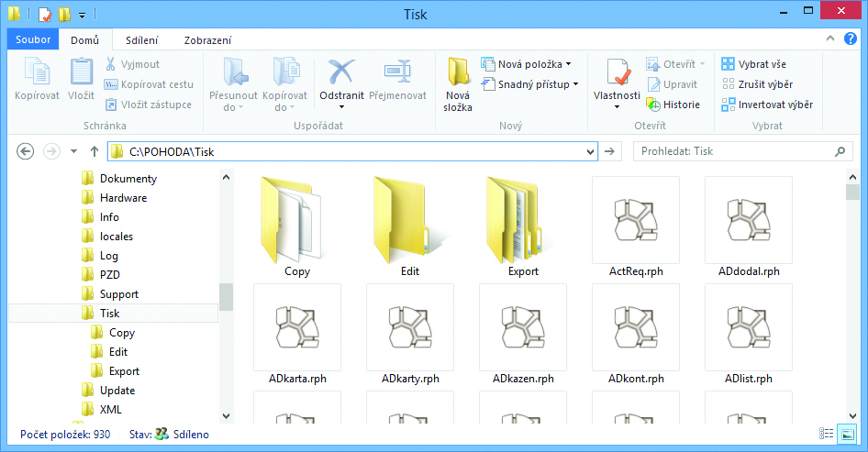868x452 pixels.
Task: Collapse the ribbon with the chevron
Action: tap(829, 39)
